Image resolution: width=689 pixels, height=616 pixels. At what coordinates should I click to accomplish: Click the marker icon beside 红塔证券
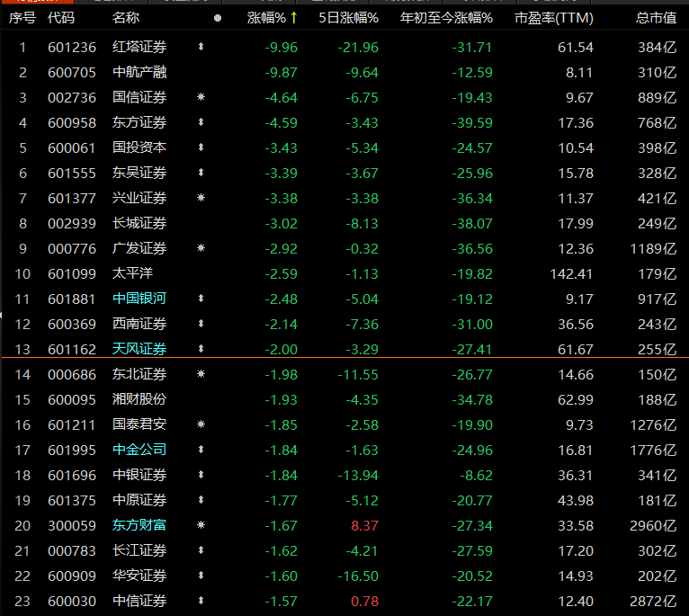(201, 47)
